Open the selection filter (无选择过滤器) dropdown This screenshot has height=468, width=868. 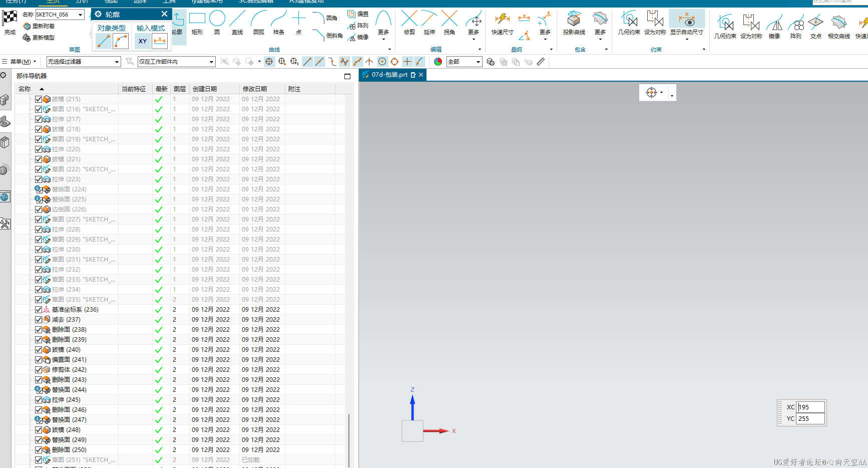(x=117, y=62)
